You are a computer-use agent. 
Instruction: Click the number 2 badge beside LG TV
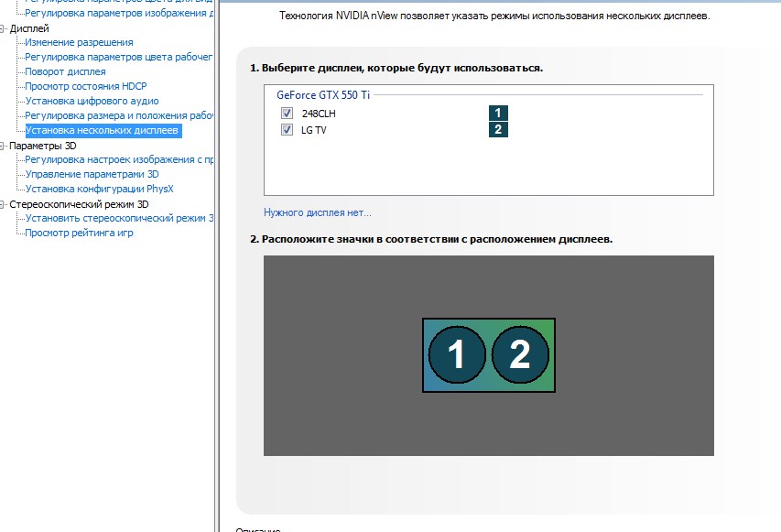(497, 130)
